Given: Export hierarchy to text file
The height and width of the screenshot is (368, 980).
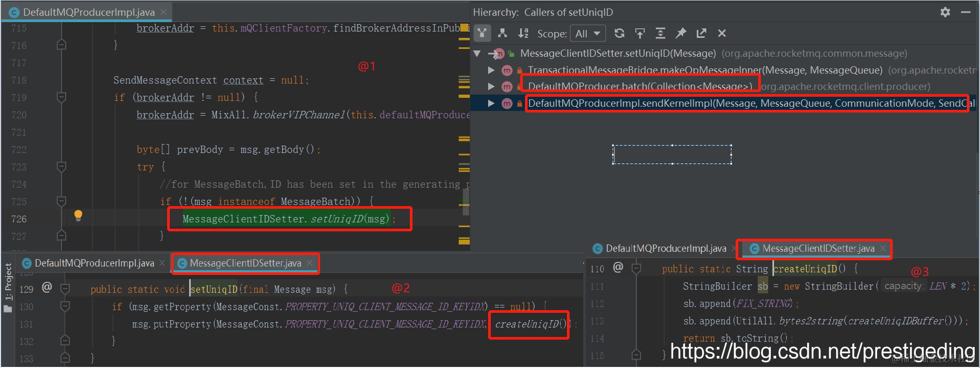Looking at the screenshot, I should (702, 33).
